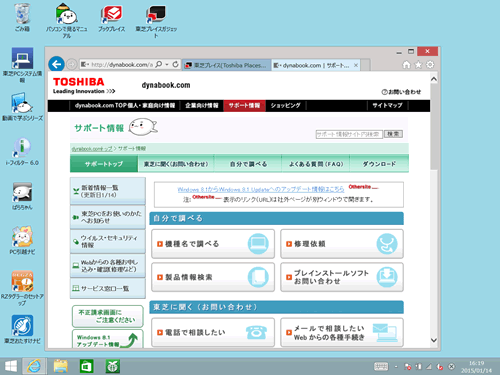
Task: Open the ウイルス・セキュリティ情報 sidebar item
Action: pos(108,241)
